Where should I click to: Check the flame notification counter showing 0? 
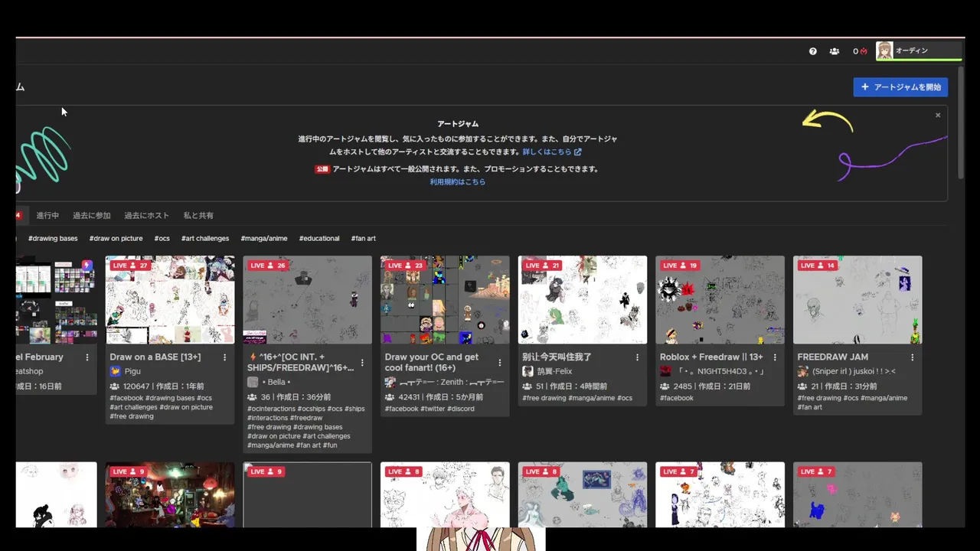pyautogui.click(x=860, y=51)
